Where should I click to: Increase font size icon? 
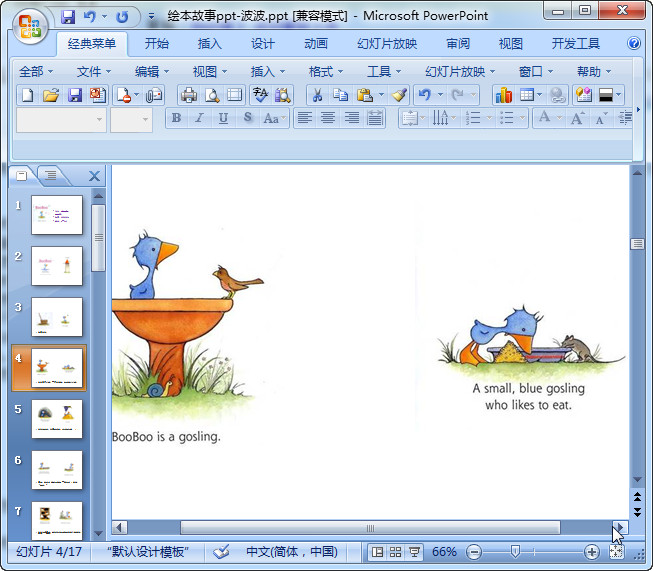[577, 118]
